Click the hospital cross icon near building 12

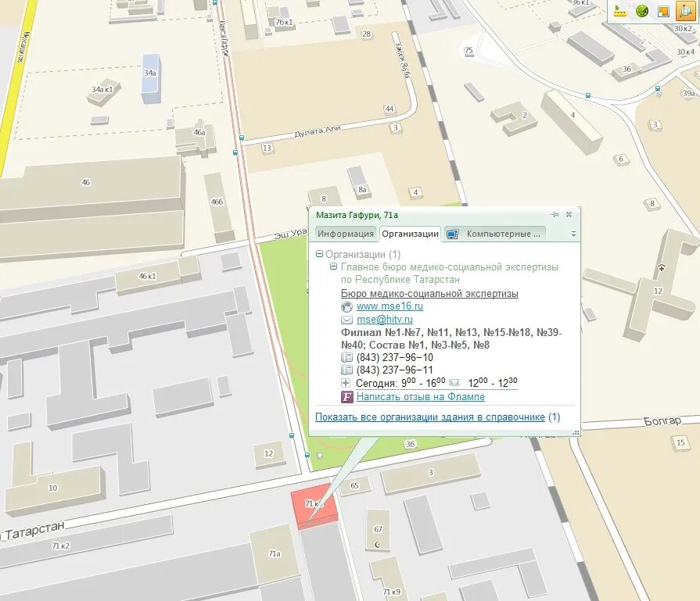[x=662, y=268]
